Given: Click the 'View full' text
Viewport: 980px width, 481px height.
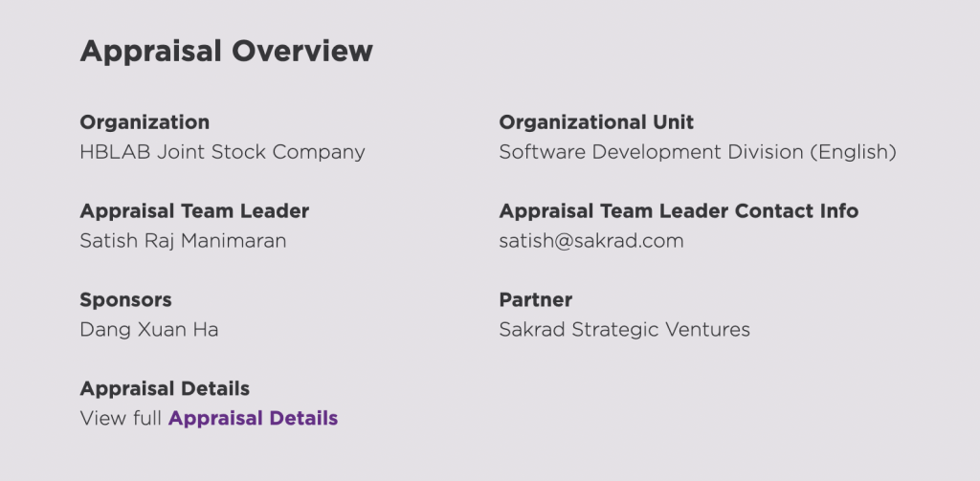Looking at the screenshot, I should coord(122,418).
